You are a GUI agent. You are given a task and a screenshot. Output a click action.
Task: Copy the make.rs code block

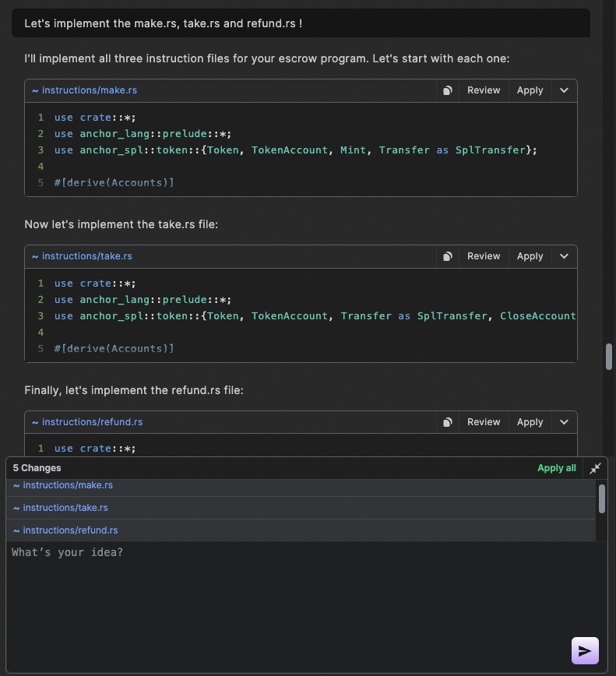point(448,90)
